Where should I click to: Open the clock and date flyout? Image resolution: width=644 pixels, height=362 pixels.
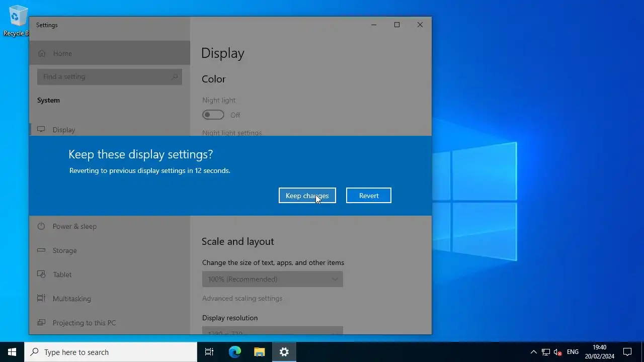[599, 352]
